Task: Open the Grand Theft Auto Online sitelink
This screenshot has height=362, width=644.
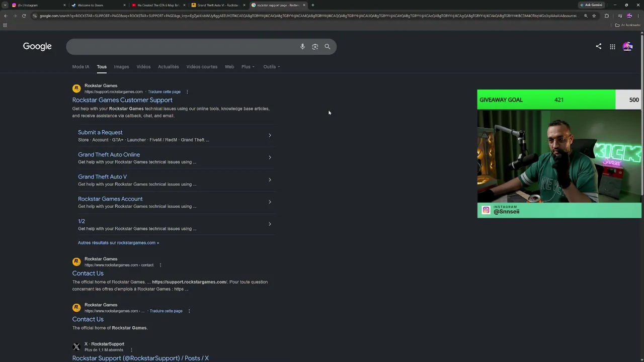Action: (x=109, y=154)
